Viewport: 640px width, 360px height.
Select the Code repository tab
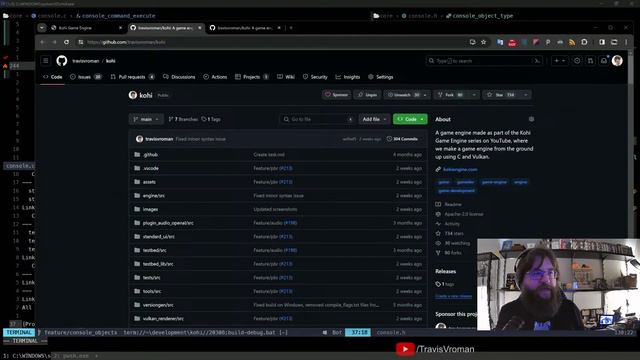point(53,77)
